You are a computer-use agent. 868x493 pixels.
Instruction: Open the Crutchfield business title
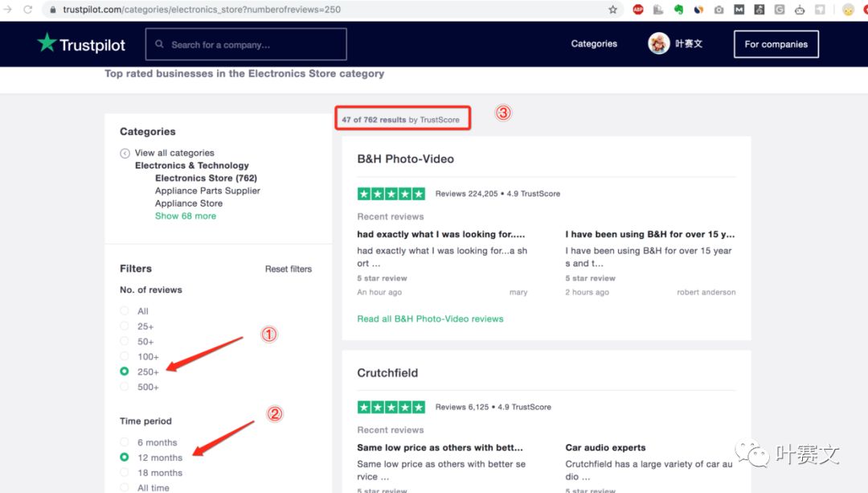point(387,373)
